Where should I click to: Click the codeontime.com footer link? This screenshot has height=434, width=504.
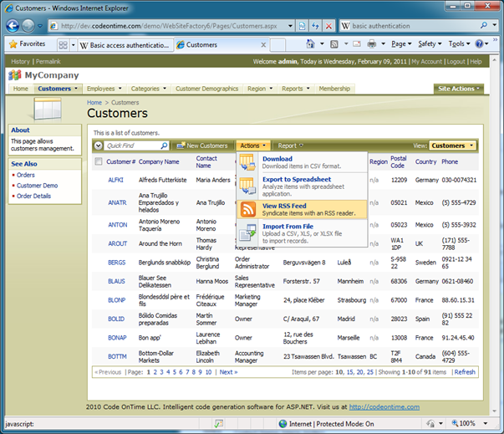click(384, 407)
